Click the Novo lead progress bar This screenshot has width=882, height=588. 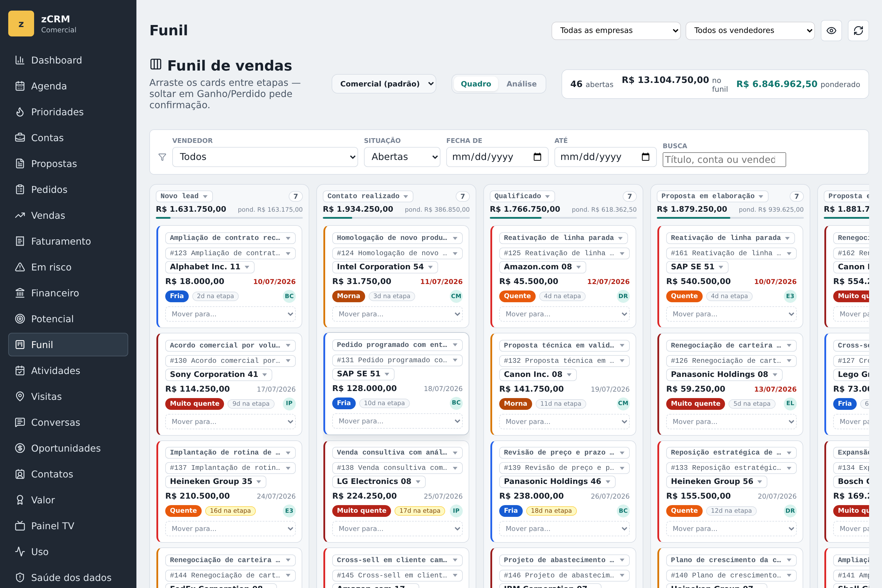pos(229,218)
